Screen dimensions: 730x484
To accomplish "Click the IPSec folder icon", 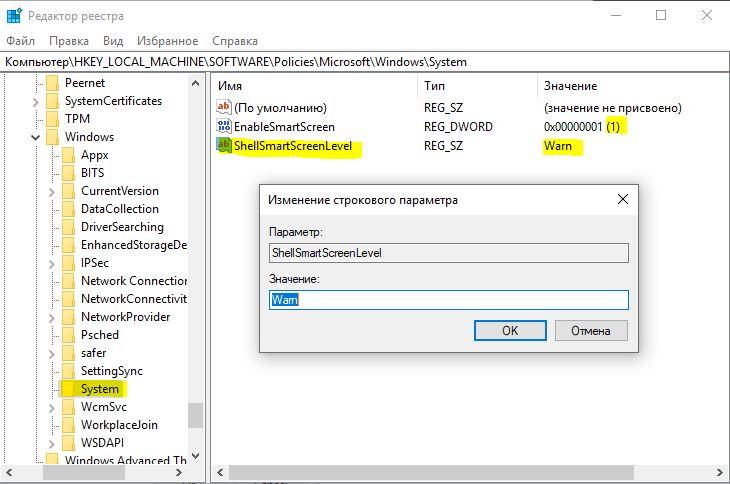I will click(68, 263).
